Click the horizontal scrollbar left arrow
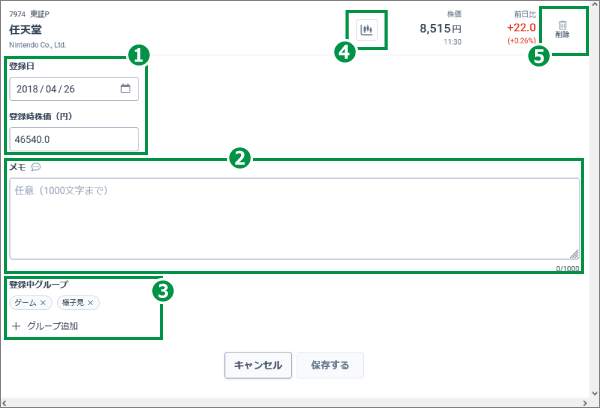Viewport: 600px width, 408px height. tap(4, 403)
